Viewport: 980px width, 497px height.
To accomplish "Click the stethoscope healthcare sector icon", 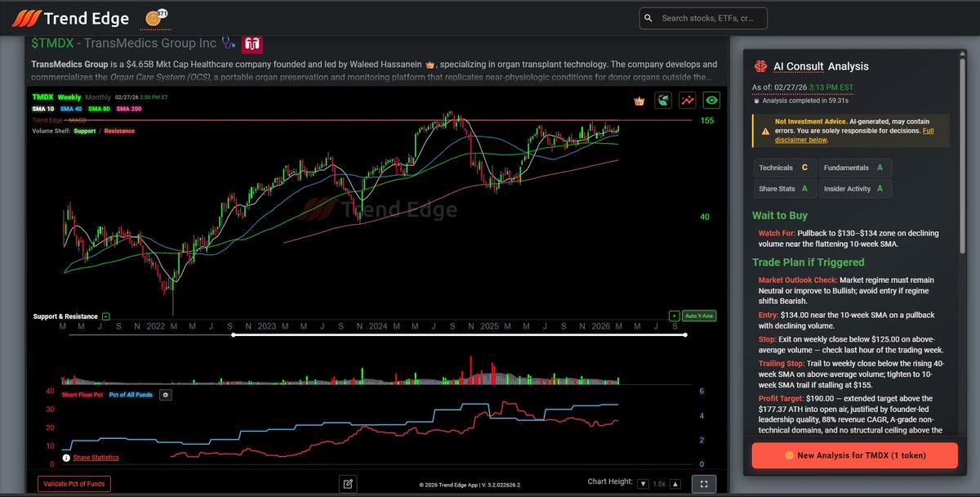I will click(229, 43).
